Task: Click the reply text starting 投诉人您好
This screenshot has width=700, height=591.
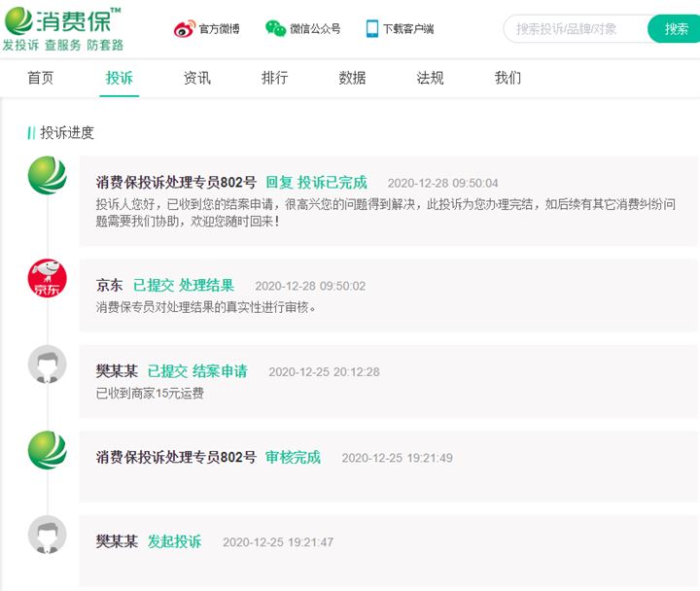Action: point(385,213)
